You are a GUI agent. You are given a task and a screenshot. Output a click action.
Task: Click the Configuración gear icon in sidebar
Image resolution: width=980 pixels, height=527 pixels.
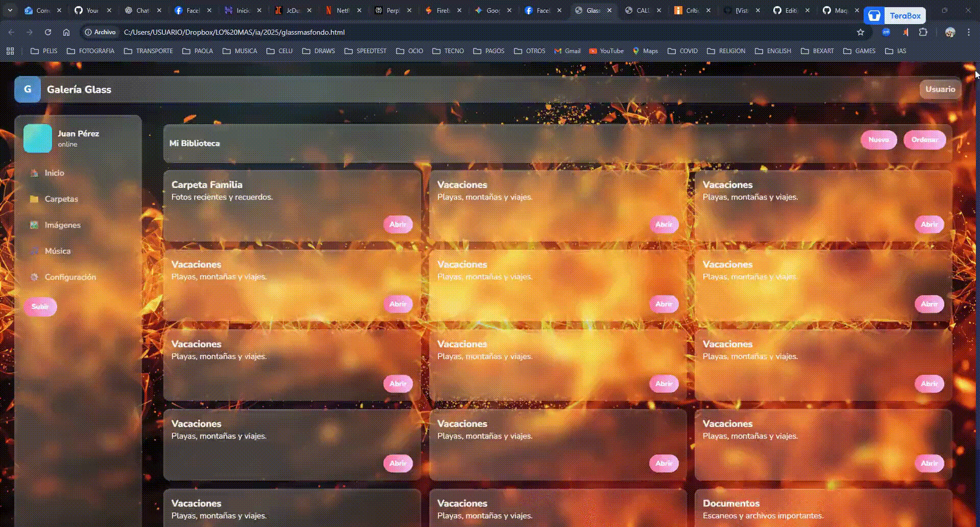click(x=34, y=277)
